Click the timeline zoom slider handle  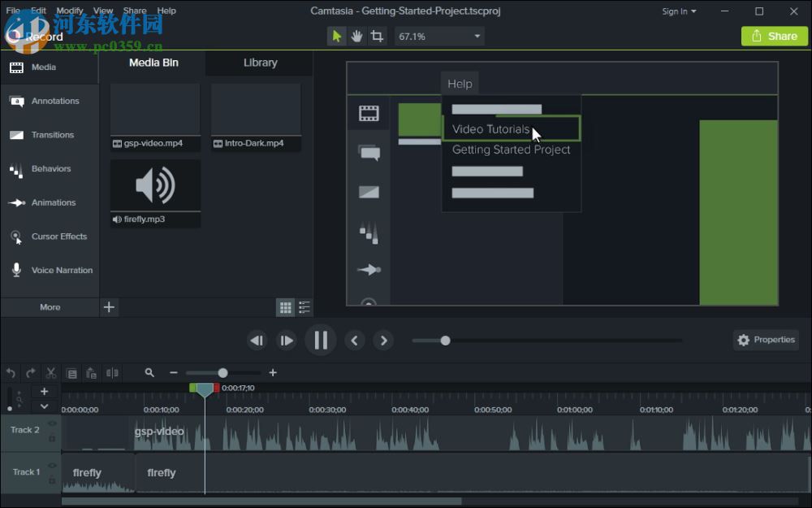[222, 373]
